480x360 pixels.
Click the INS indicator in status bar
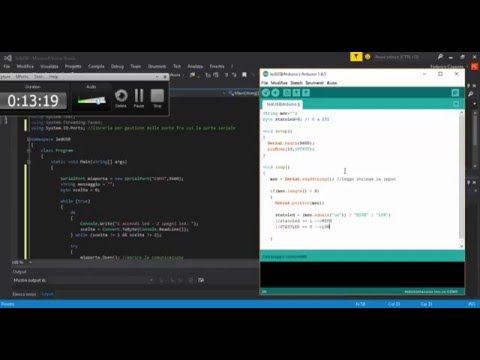[471, 304]
